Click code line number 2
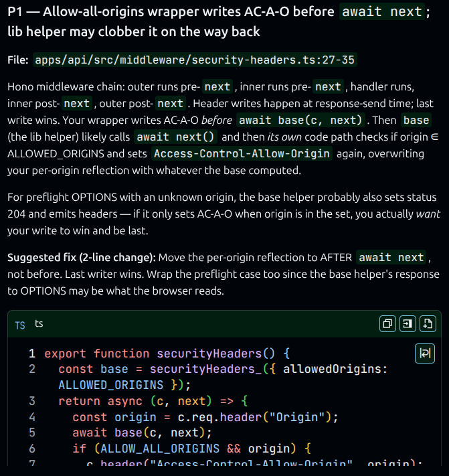449x476 pixels. pos(32,369)
